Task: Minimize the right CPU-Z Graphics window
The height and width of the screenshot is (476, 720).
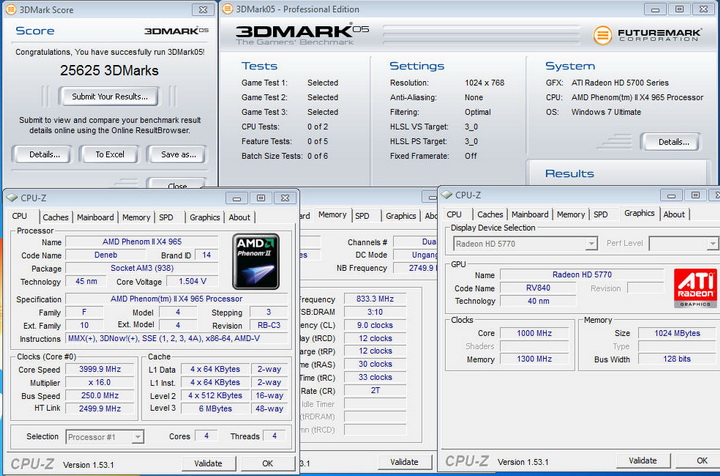Action: coord(671,196)
